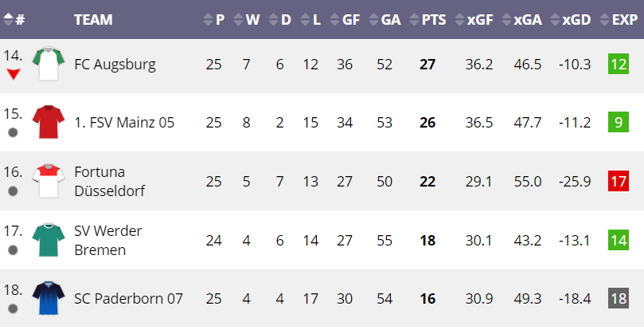Click green EXP badge 12 for Augsburg

pyautogui.click(x=619, y=65)
